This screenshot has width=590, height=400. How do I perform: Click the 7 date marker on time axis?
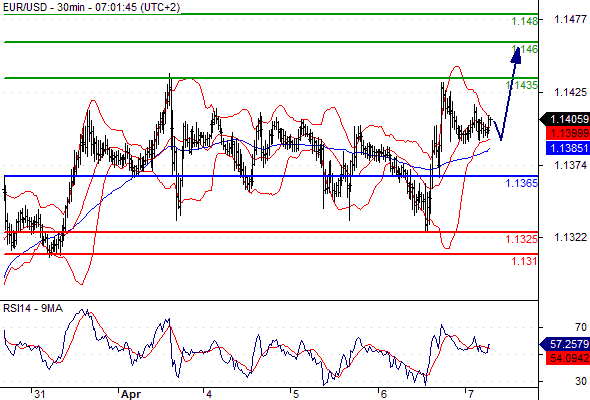pyautogui.click(x=470, y=394)
